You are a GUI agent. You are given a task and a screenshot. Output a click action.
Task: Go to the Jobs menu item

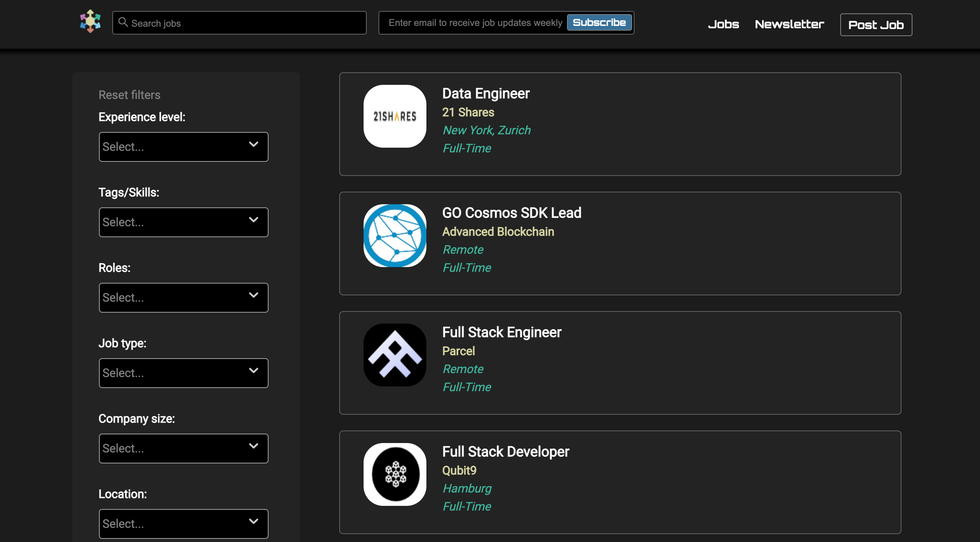click(x=723, y=24)
